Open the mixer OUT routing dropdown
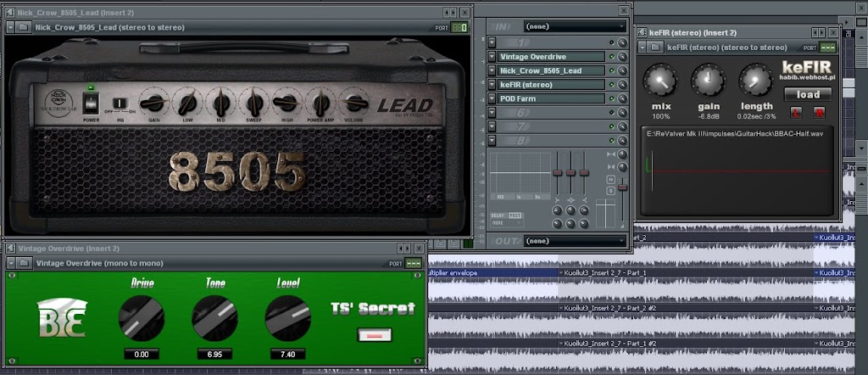The image size is (868, 375). point(576,241)
